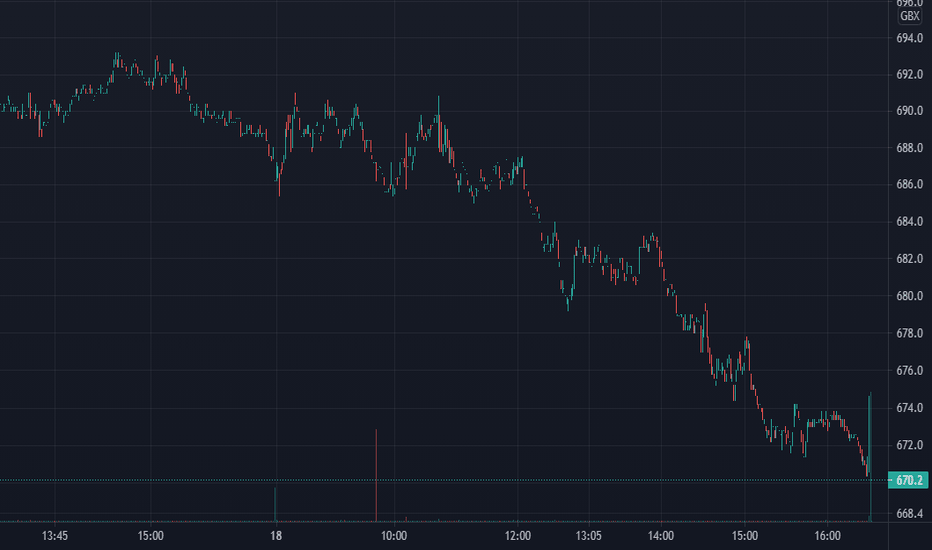The width and height of the screenshot is (932, 550).
Task: Click the 694.0 price scale label
Action: point(909,38)
